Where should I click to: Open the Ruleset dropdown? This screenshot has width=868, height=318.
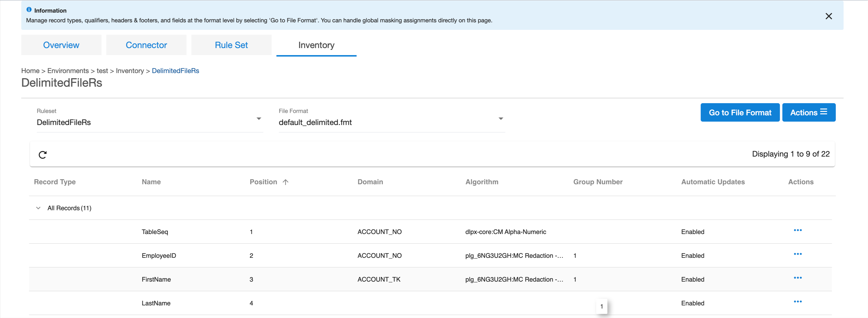click(259, 119)
